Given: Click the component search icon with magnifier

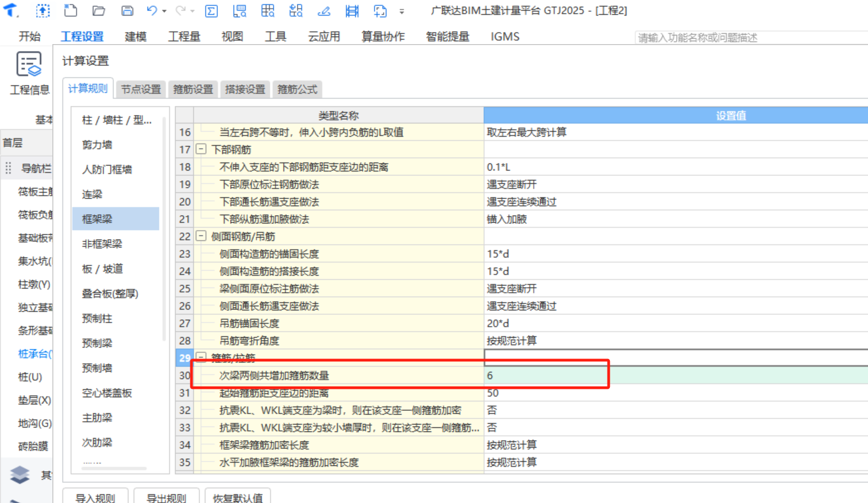Looking at the screenshot, I should click(x=296, y=10).
